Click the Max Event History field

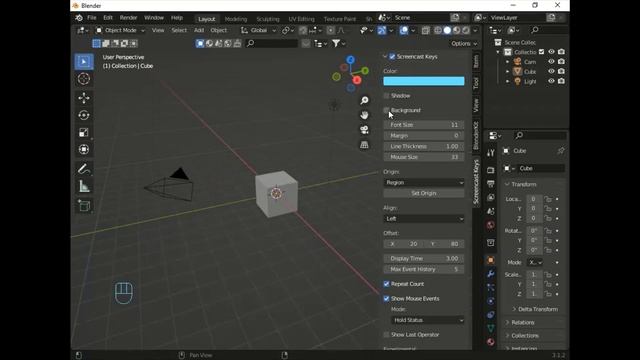(424, 269)
